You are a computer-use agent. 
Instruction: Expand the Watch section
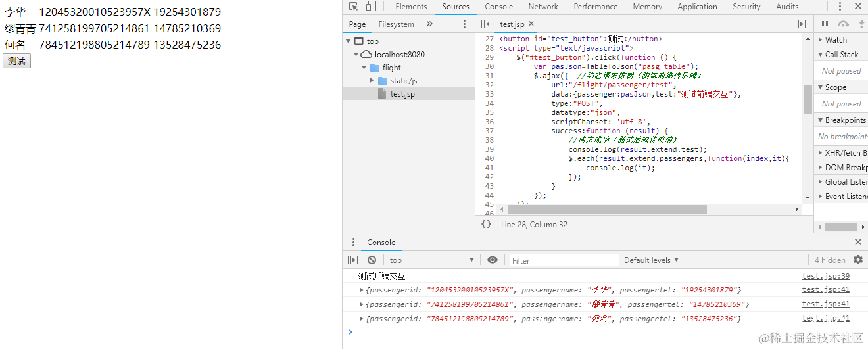841,40
